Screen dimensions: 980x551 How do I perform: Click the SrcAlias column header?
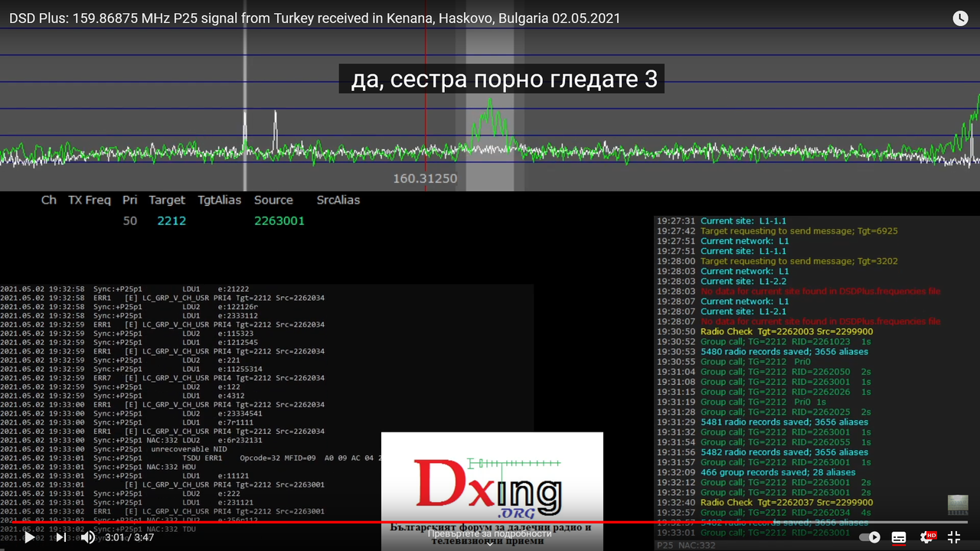338,200
